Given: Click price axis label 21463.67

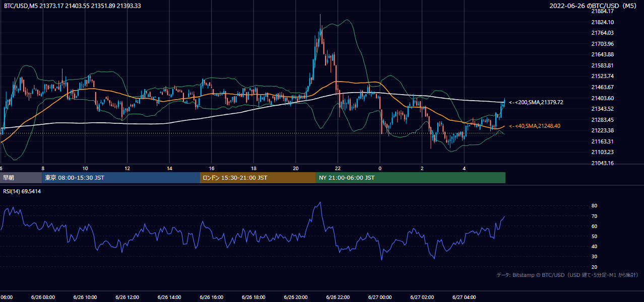Looking at the screenshot, I should pos(602,87).
